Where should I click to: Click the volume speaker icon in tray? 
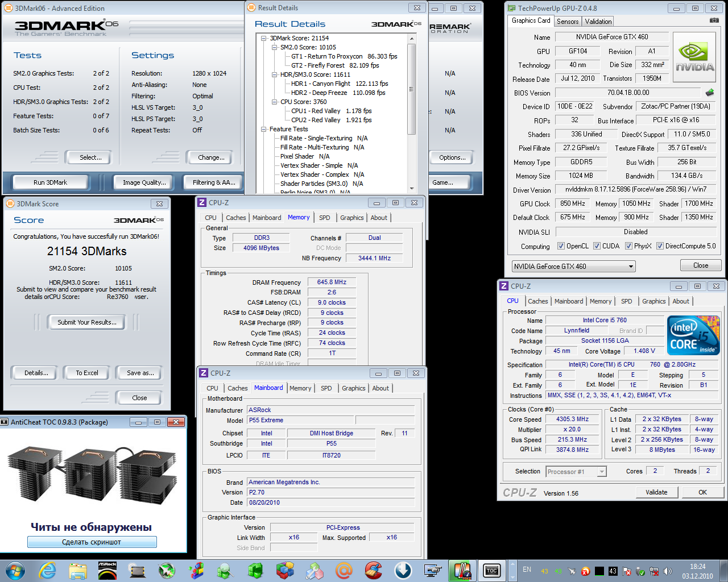click(x=667, y=571)
